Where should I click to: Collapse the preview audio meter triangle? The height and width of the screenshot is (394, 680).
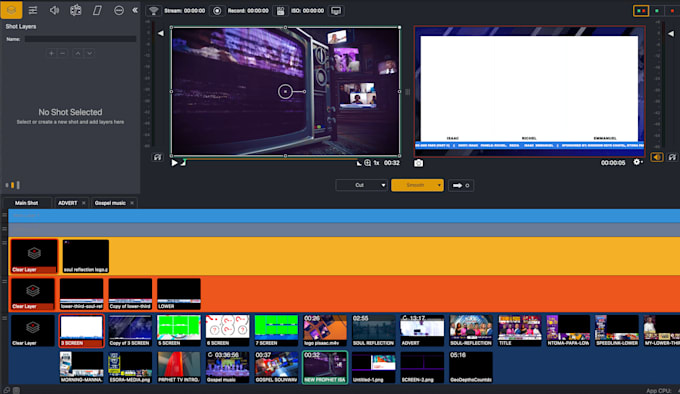(160, 33)
